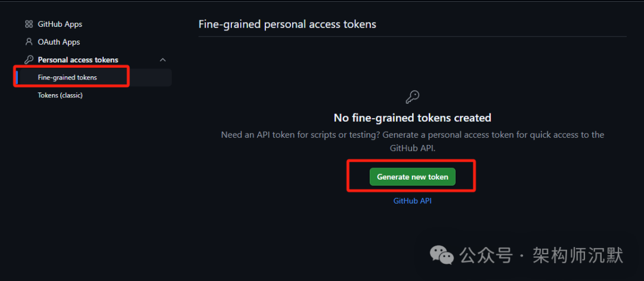Screen dimensions: 644x281
Task: Click the Fine-grained personal access tokens page heading
Action: coord(287,24)
